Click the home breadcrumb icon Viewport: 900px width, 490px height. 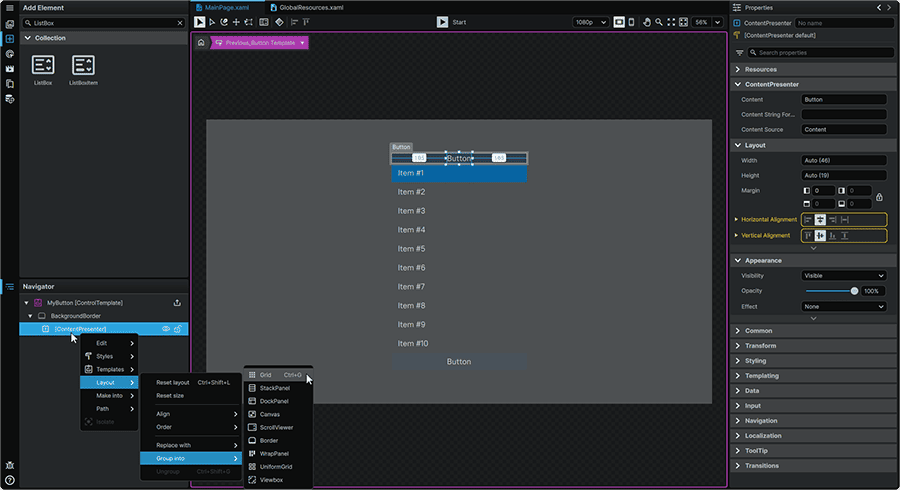click(201, 42)
